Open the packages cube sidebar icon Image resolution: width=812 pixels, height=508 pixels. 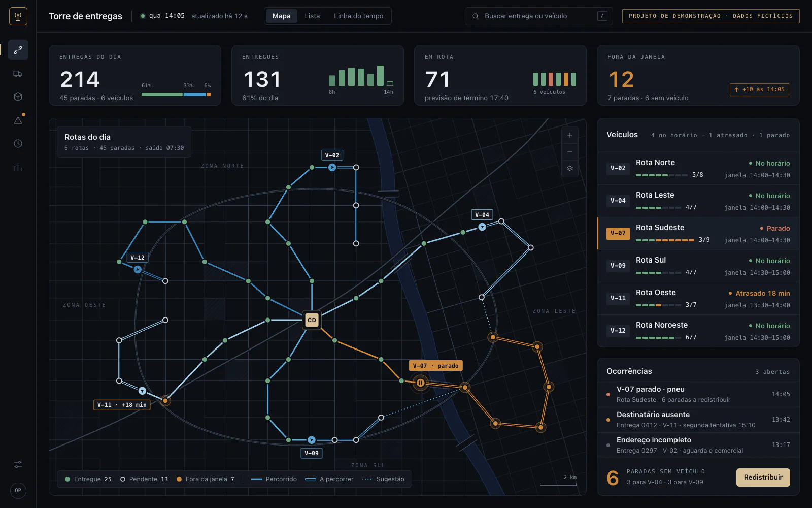click(x=18, y=97)
